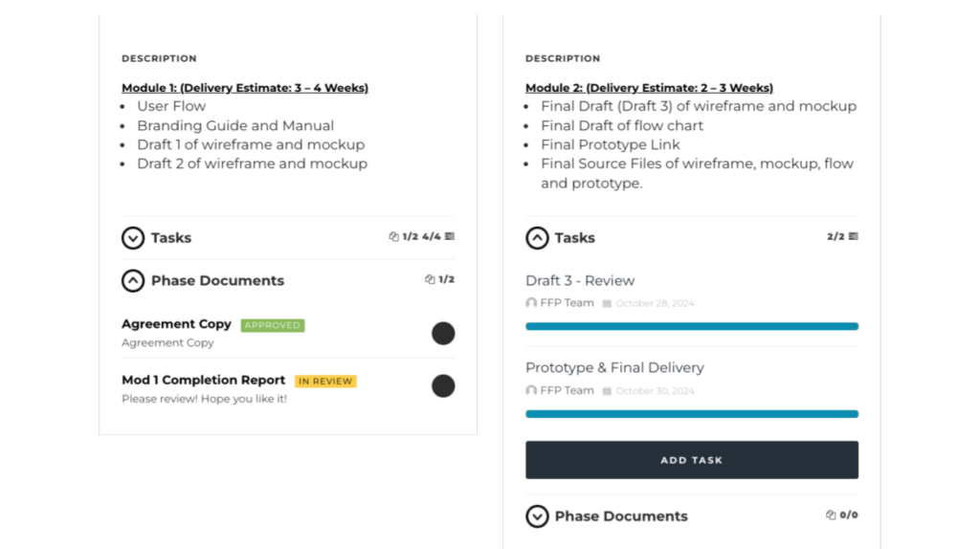Click the document icon next to Phase Documents 1/2
The height and width of the screenshot is (549, 980).
click(x=430, y=279)
